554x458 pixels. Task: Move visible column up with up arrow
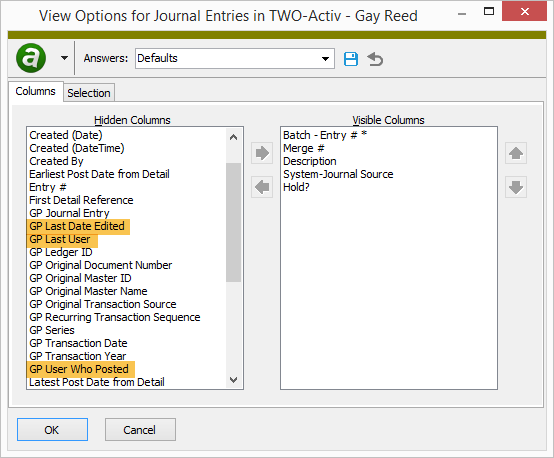pyautogui.click(x=516, y=153)
